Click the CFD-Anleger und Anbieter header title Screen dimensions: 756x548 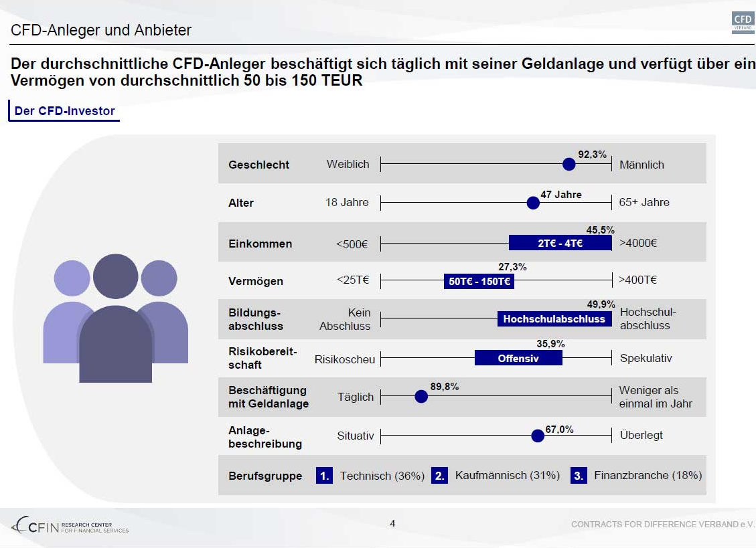(x=101, y=30)
